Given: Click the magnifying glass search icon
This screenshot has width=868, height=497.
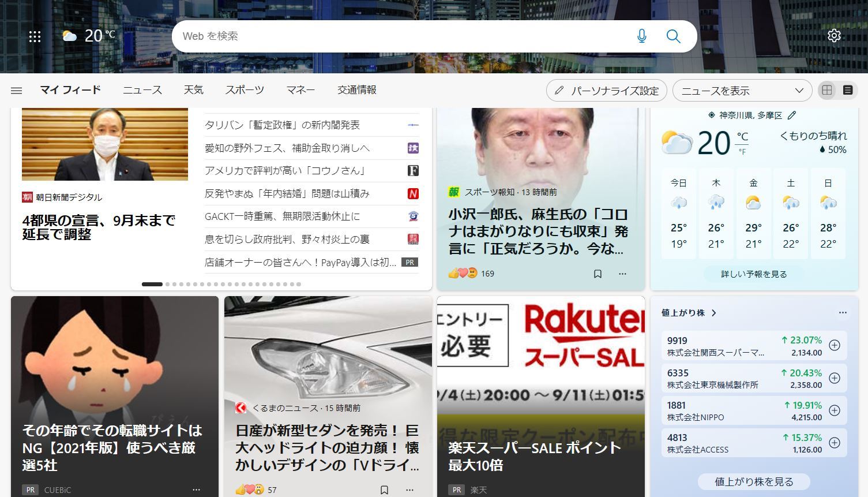Looking at the screenshot, I should [673, 36].
